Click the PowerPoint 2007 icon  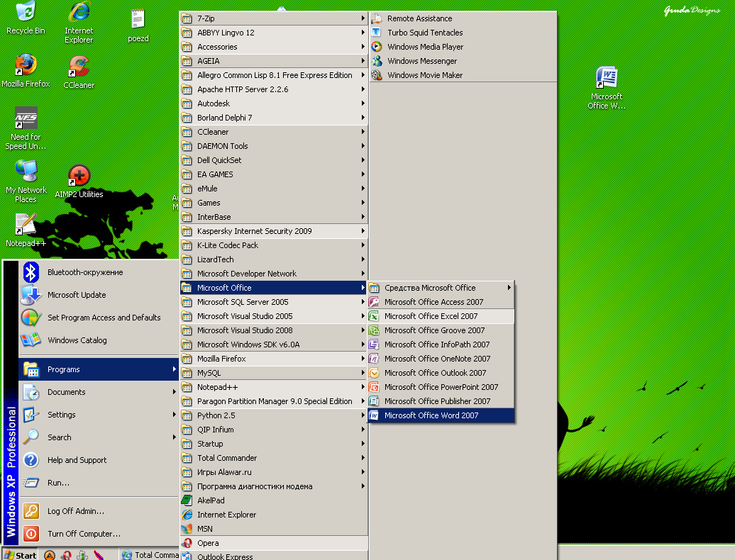[x=374, y=387]
